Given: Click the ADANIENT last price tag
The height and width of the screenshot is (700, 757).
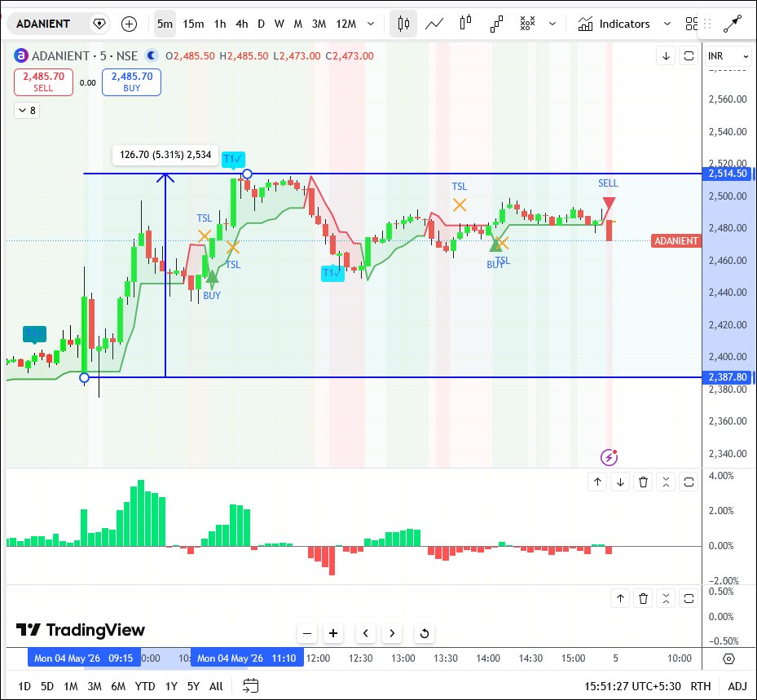Looking at the screenshot, I should pos(676,241).
